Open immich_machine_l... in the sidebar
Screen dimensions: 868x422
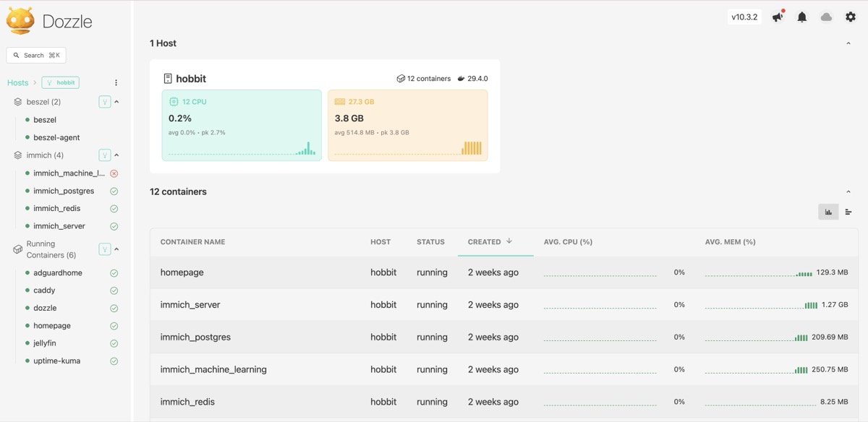coord(69,173)
